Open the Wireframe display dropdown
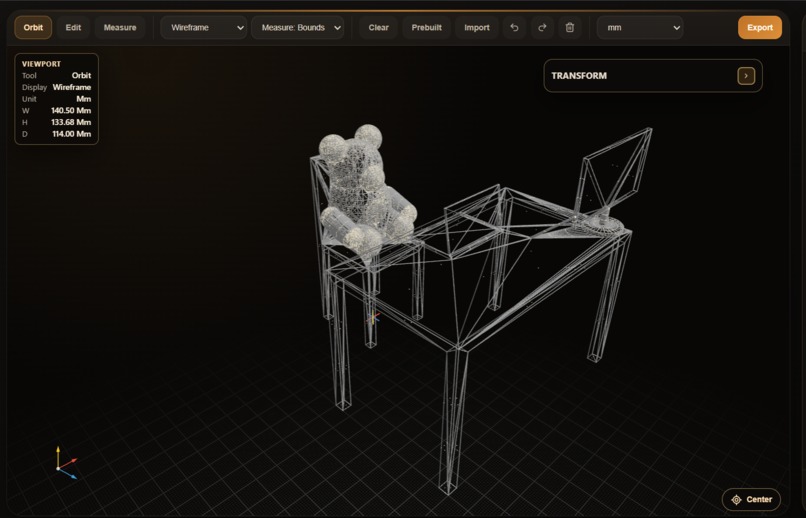Screen dimensions: 806x518 (x=204, y=28)
